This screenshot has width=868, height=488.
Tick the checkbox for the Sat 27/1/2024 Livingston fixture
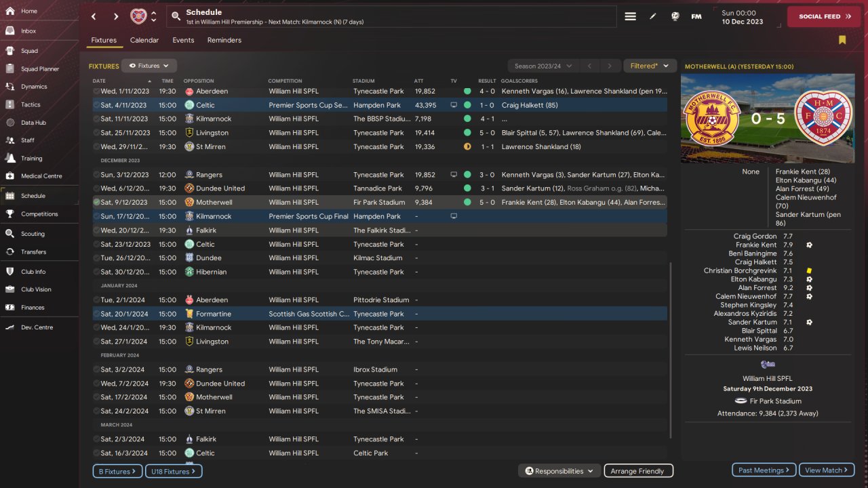pyautogui.click(x=96, y=342)
